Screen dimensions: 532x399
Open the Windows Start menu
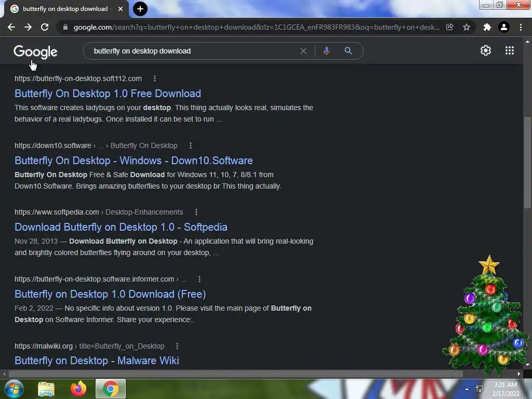coord(13,389)
